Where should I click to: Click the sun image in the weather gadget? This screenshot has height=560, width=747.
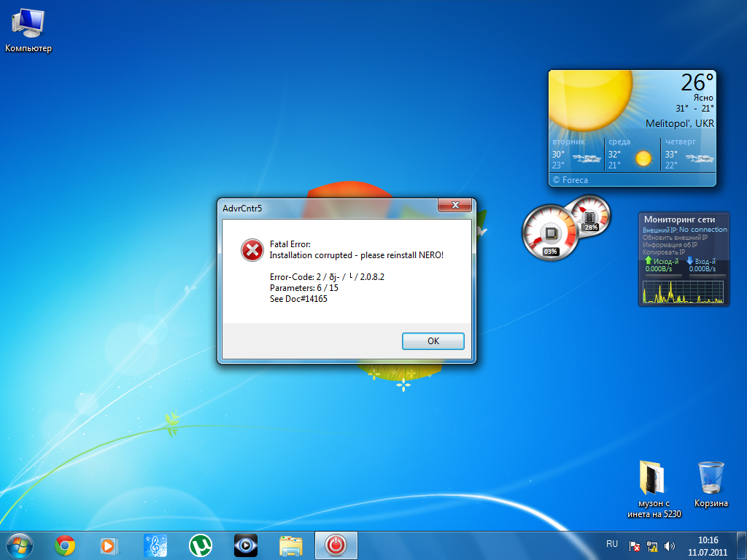pos(589,99)
